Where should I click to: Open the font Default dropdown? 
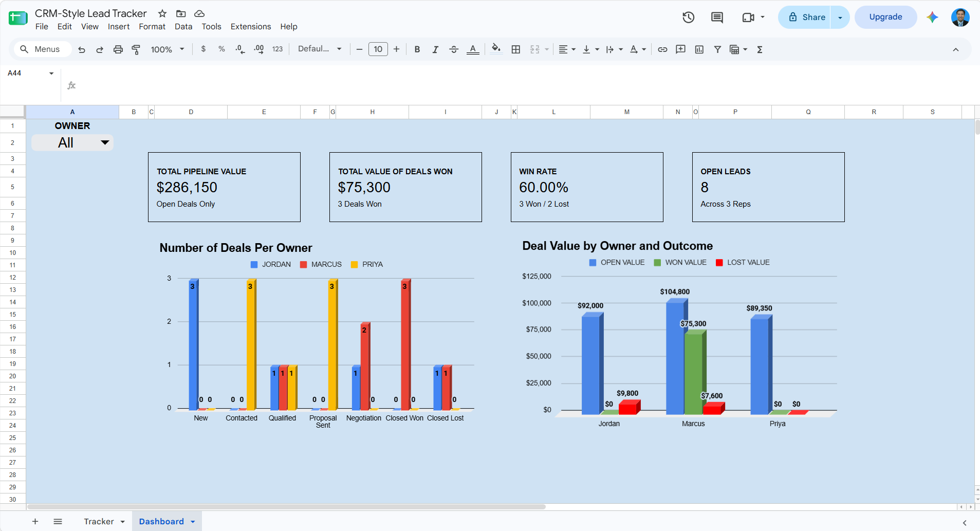tap(320, 49)
